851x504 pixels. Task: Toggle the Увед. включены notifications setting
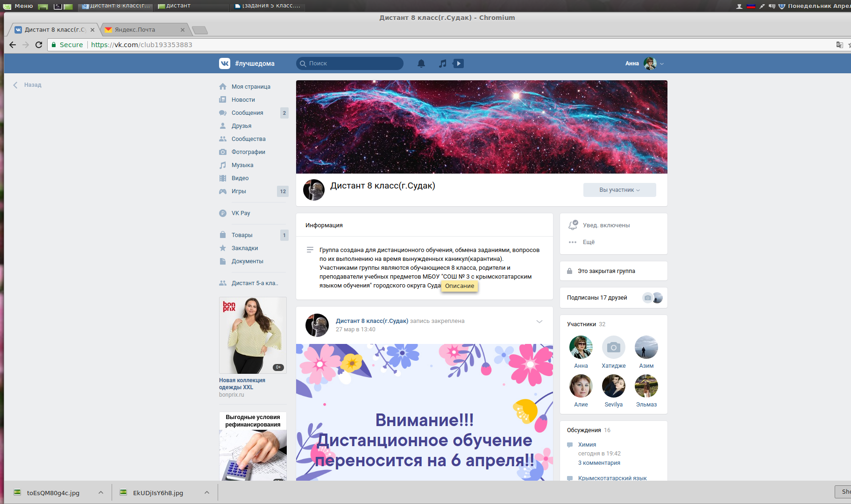(x=606, y=225)
